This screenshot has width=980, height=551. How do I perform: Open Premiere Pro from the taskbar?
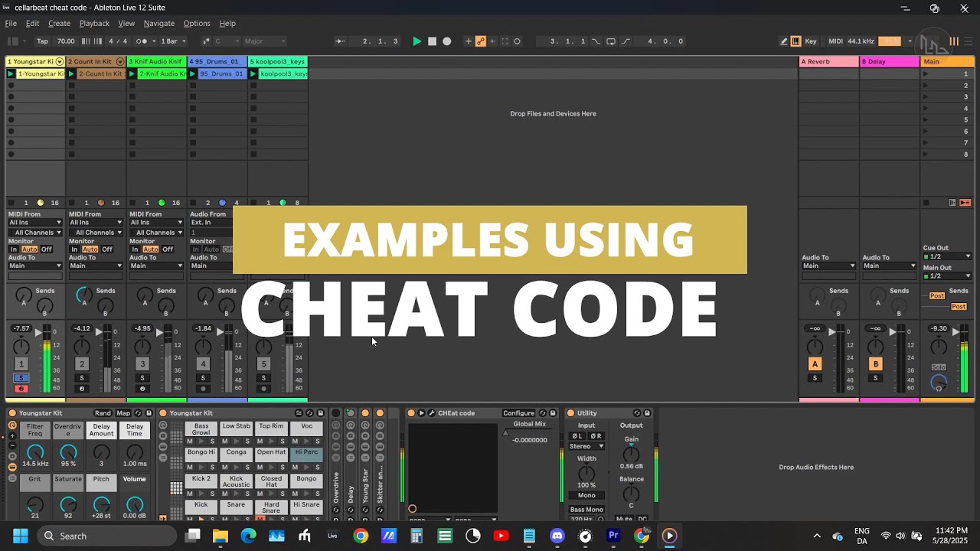(613, 536)
